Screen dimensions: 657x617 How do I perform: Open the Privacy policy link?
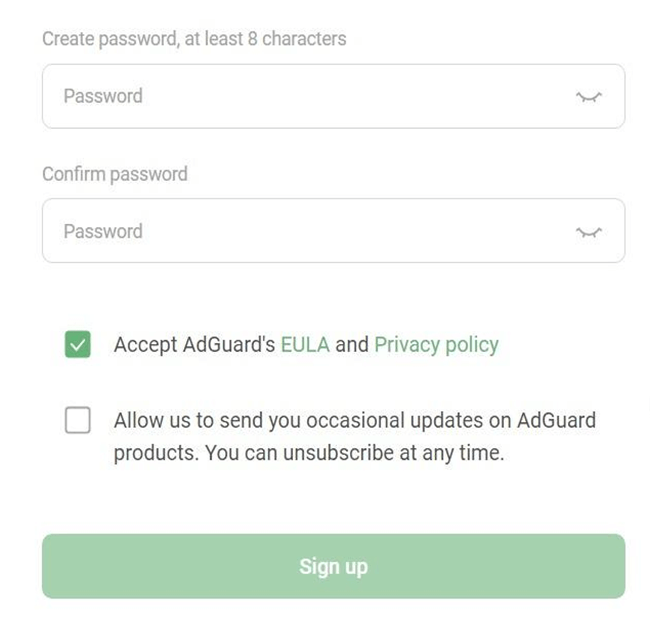(x=436, y=345)
